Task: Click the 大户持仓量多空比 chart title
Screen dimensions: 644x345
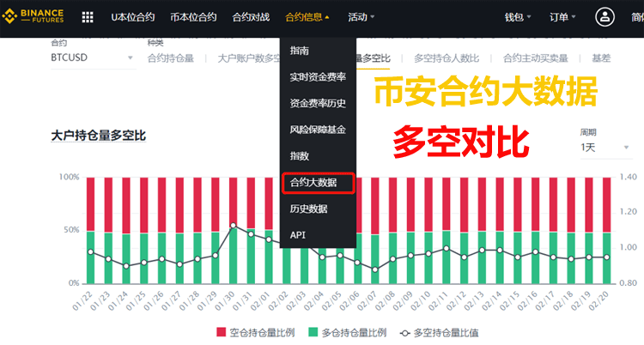Action: pos(98,136)
